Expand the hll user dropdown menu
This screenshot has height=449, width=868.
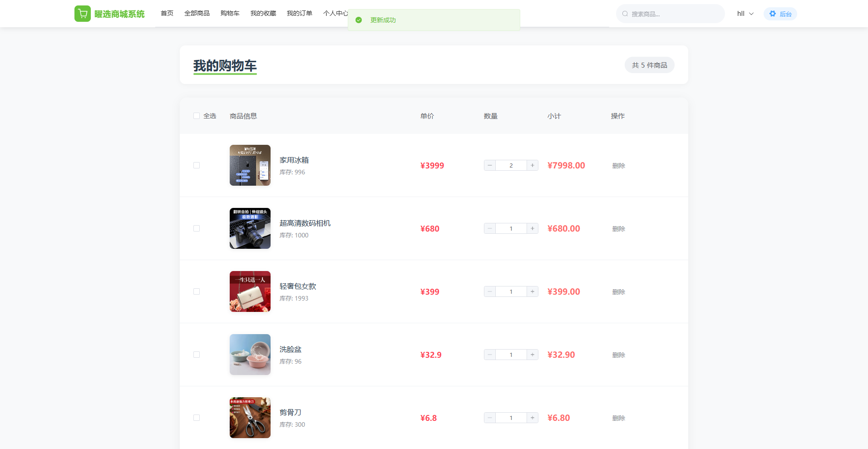tap(745, 14)
